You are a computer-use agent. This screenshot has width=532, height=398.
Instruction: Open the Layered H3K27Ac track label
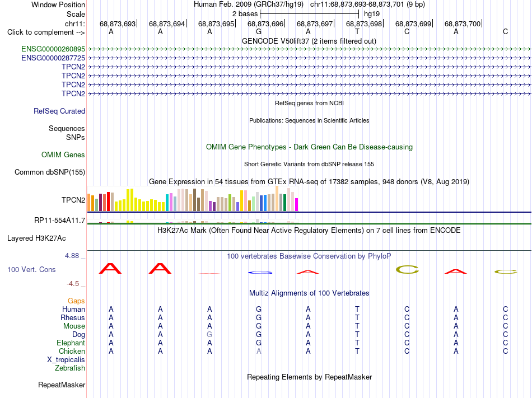[x=36, y=238]
